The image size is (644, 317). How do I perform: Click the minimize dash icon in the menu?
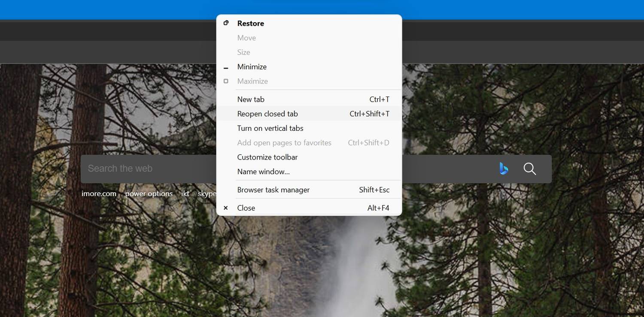(x=226, y=67)
